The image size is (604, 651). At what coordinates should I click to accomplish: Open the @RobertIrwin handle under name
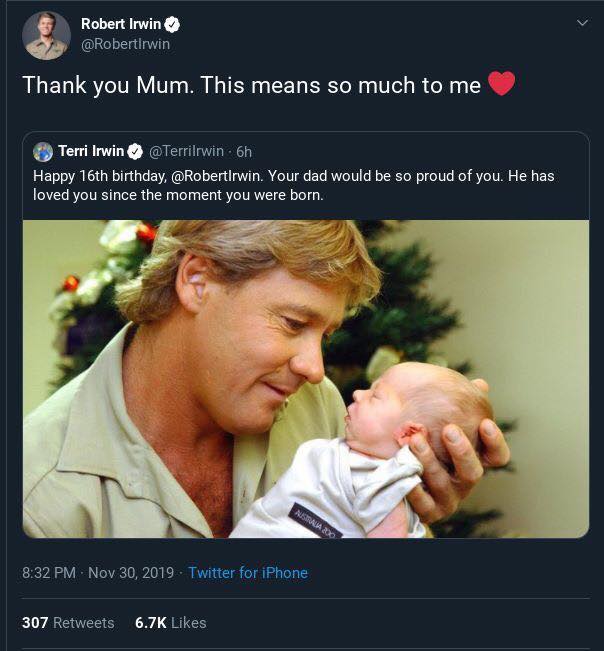point(125,44)
